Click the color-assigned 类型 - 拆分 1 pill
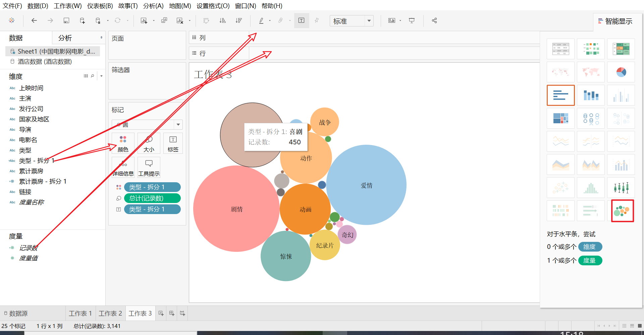 pos(152,187)
